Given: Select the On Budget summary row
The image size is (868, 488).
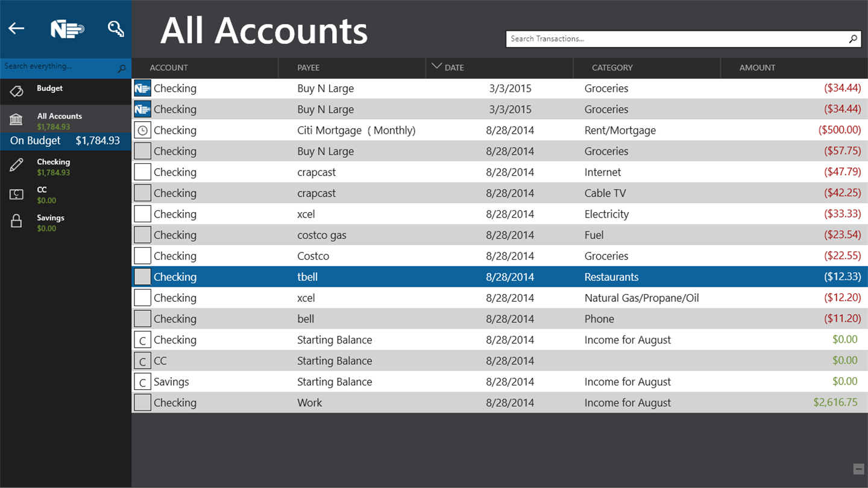Looking at the screenshot, I should pos(66,141).
